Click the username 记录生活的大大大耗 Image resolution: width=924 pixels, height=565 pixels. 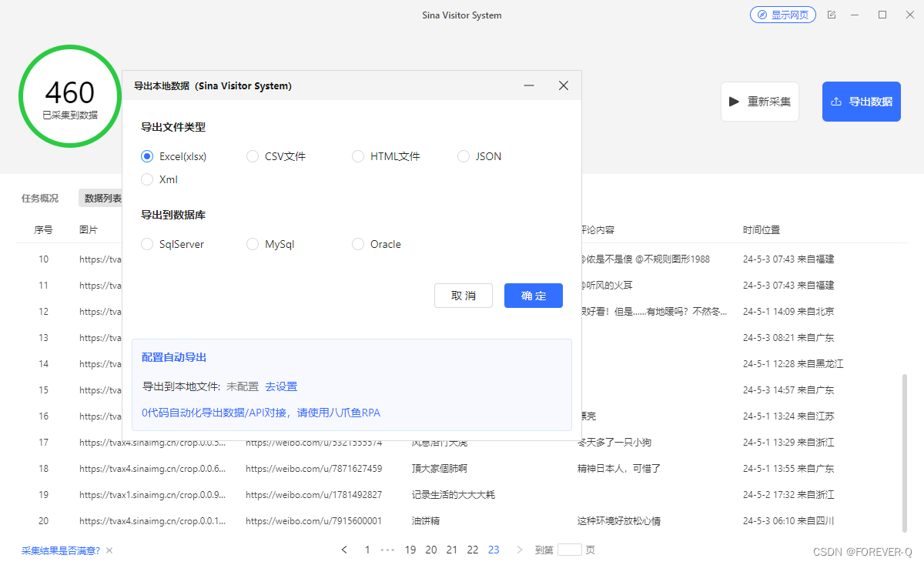click(x=454, y=494)
